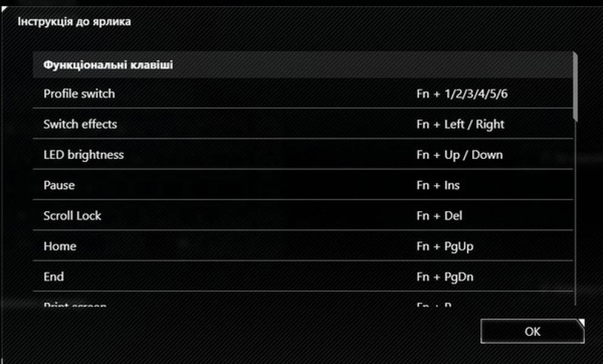The image size is (603, 364).
Task: Click the Fn + Ins shortcut text
Action: [438, 185]
